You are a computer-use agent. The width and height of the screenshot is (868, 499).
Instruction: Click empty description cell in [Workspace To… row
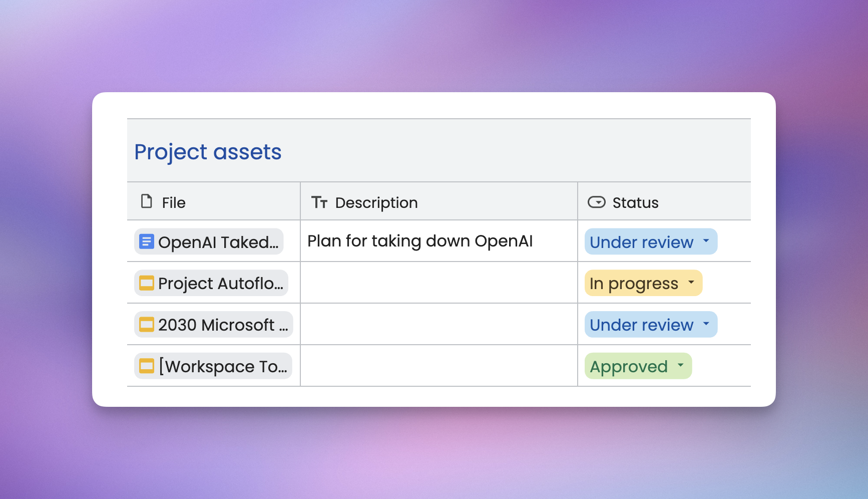[439, 366]
